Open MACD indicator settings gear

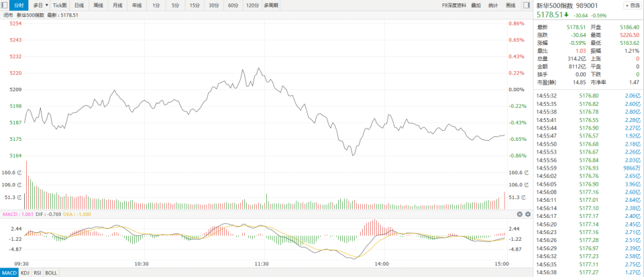(x=528, y=214)
